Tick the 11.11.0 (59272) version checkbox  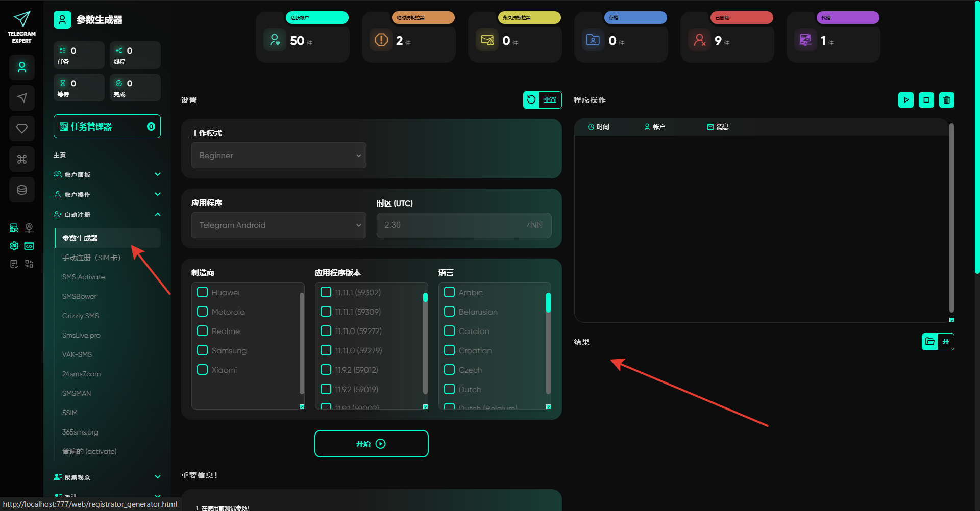[x=326, y=331]
